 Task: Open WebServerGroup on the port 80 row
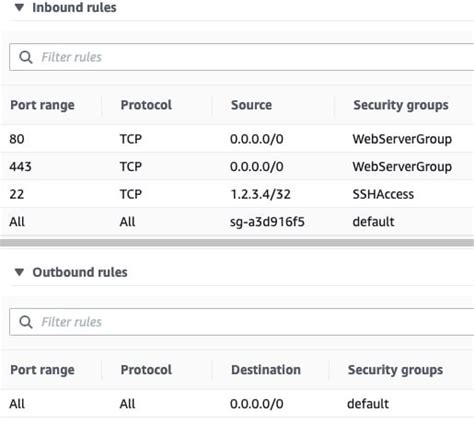point(402,139)
